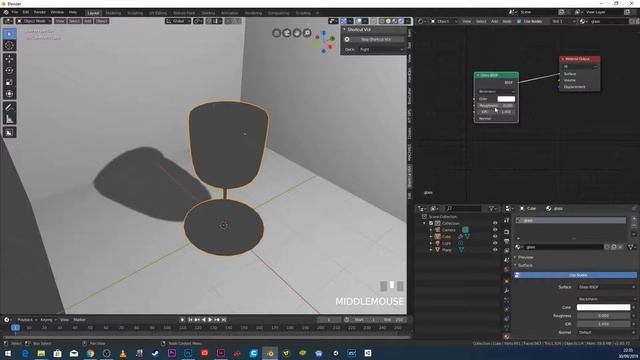
Task: Select the Annotate tool
Action: [9, 107]
